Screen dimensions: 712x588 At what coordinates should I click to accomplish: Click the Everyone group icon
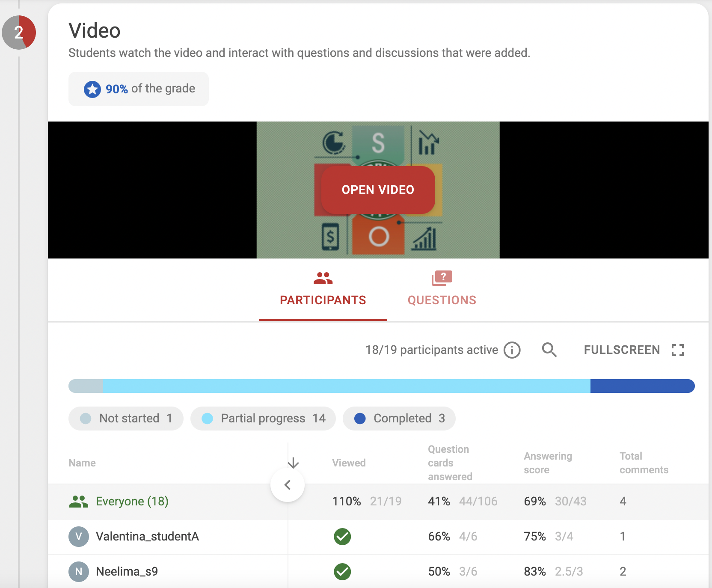coord(78,502)
